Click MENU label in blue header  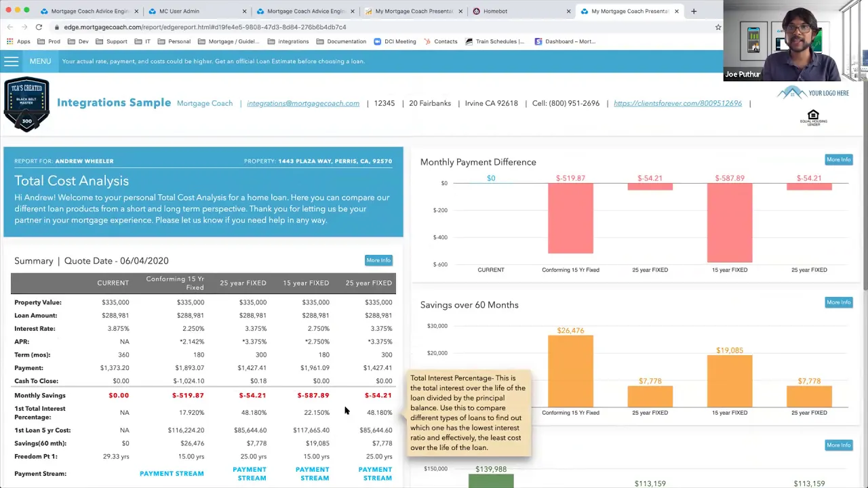pyautogui.click(x=40, y=61)
